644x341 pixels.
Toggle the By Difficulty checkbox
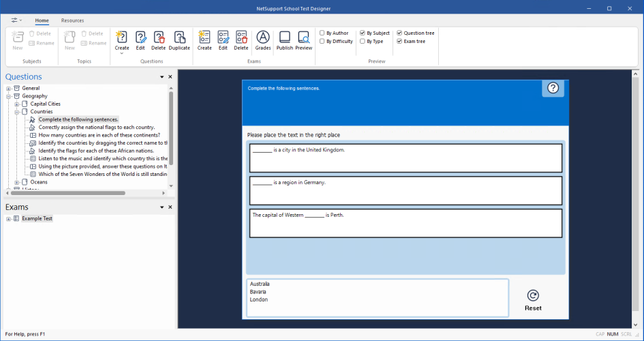click(322, 42)
